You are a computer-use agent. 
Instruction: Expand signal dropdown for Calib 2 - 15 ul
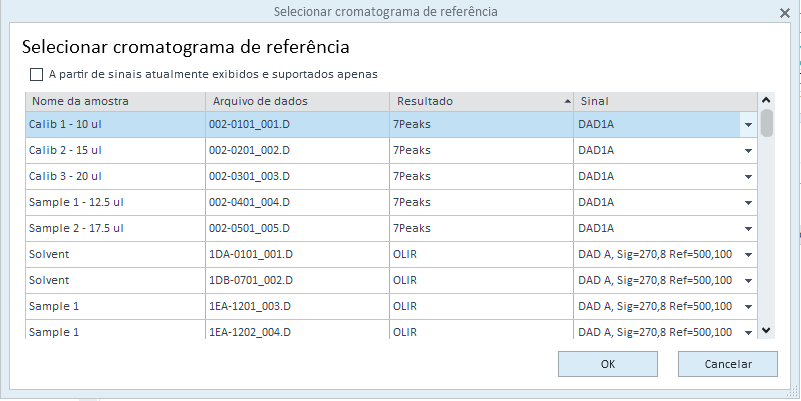tap(748, 151)
